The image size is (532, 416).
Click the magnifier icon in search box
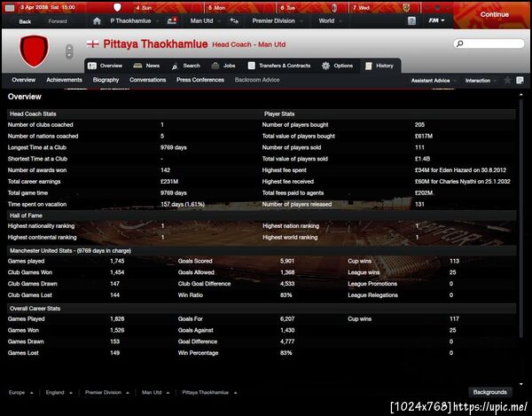pos(460,43)
